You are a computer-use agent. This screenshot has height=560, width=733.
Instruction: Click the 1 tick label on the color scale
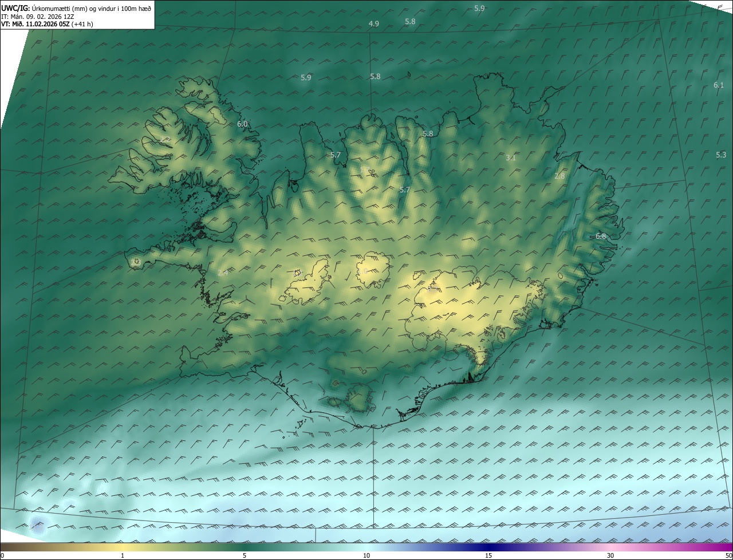pyautogui.click(x=123, y=555)
